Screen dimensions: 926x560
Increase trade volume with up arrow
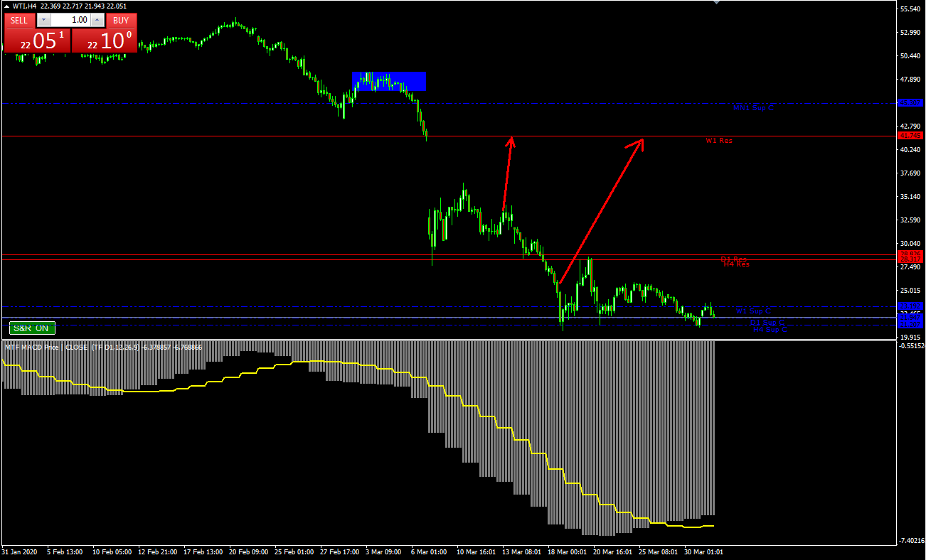click(x=98, y=21)
